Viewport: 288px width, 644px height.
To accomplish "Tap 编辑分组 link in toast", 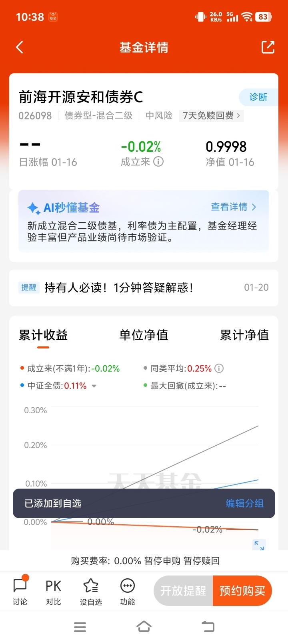I will click(244, 503).
